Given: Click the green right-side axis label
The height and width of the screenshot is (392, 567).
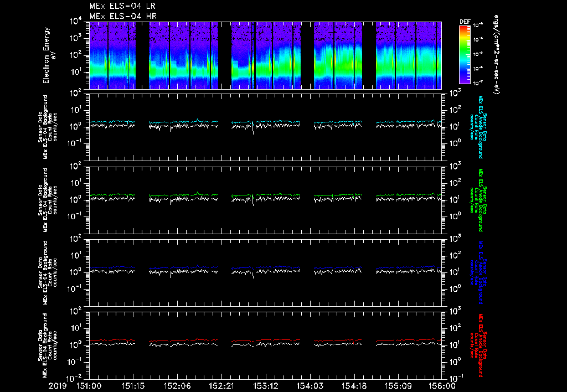Looking at the screenshot, I should pos(478,200).
